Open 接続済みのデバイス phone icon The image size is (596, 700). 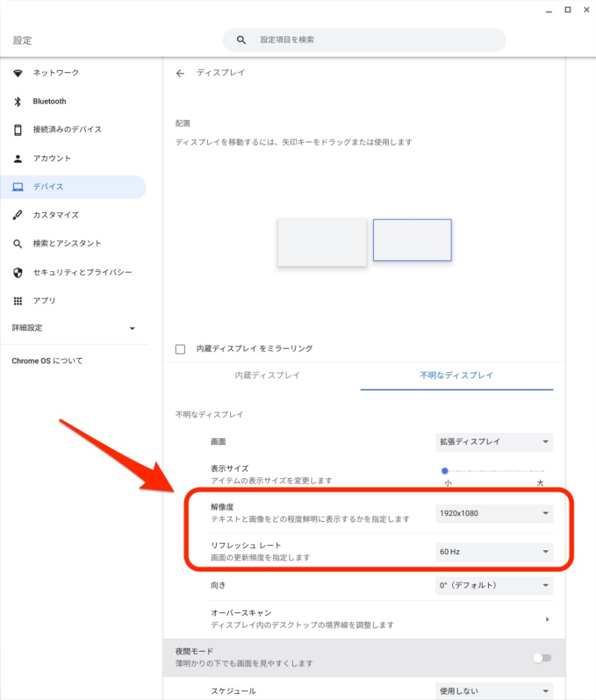coord(18,130)
